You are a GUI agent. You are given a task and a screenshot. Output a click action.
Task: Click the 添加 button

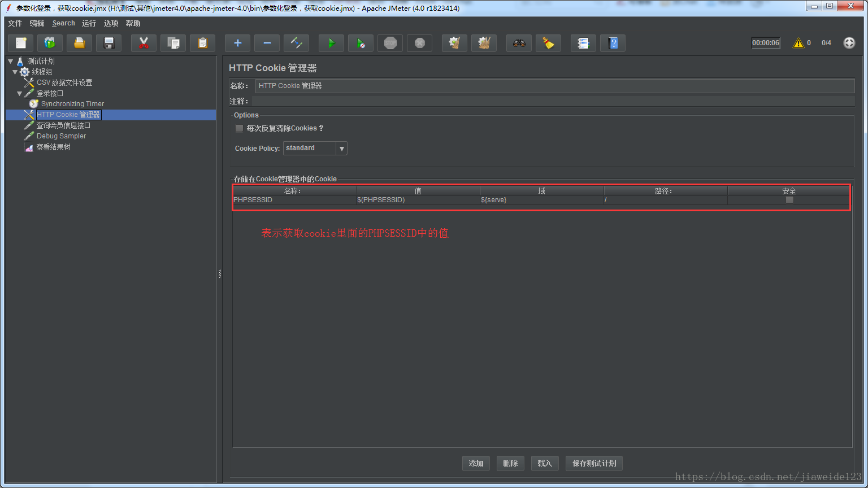(476, 463)
